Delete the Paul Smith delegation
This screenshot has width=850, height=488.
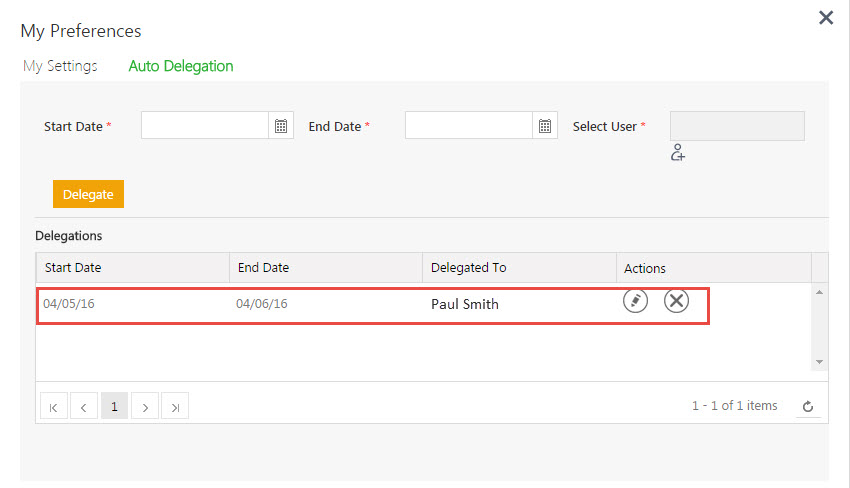click(677, 301)
